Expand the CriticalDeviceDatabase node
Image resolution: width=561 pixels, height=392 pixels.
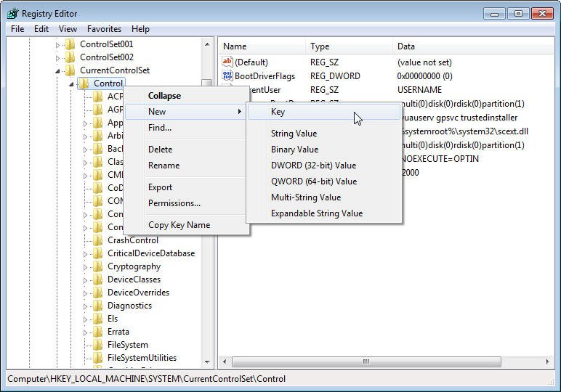tap(85, 254)
